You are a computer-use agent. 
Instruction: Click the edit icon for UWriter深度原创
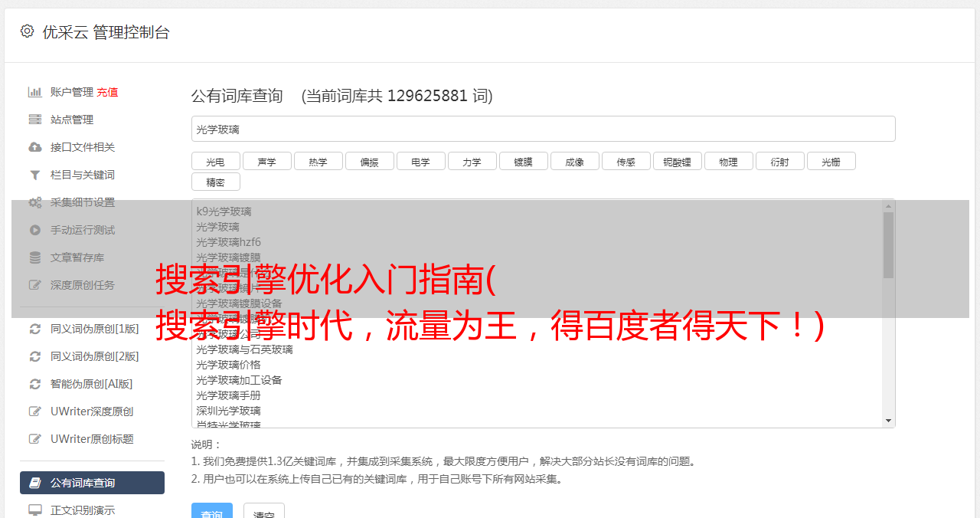pyautogui.click(x=34, y=411)
